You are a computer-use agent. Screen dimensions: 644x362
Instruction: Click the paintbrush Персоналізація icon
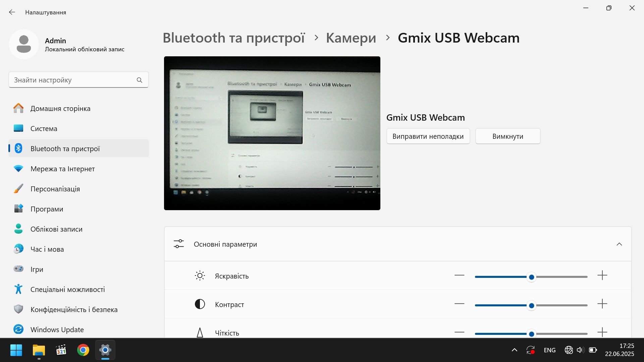click(x=18, y=188)
